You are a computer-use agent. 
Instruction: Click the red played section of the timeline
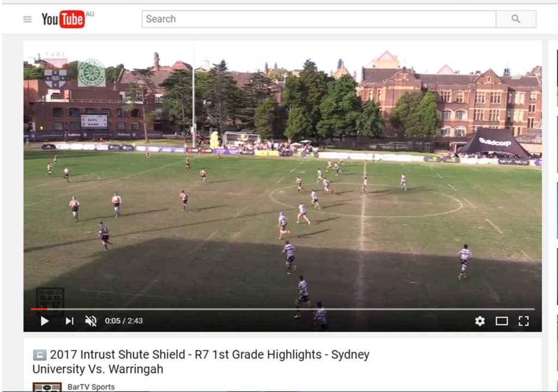click(39, 309)
